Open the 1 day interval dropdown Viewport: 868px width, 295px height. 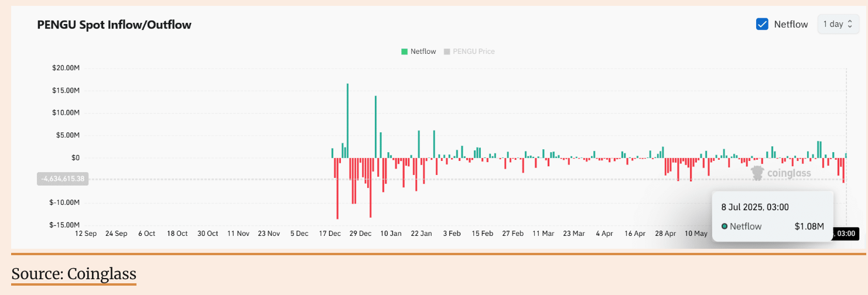[x=838, y=24]
